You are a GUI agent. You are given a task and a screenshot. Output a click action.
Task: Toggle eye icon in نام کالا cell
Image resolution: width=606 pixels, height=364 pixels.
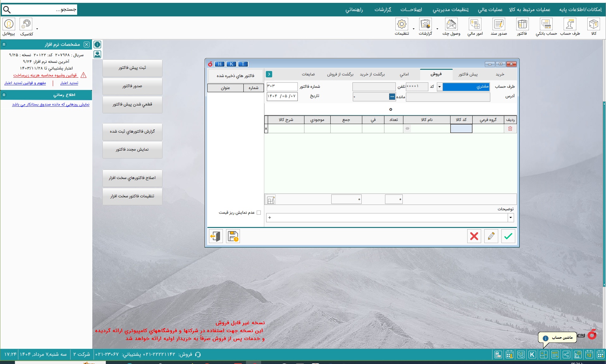tap(407, 128)
